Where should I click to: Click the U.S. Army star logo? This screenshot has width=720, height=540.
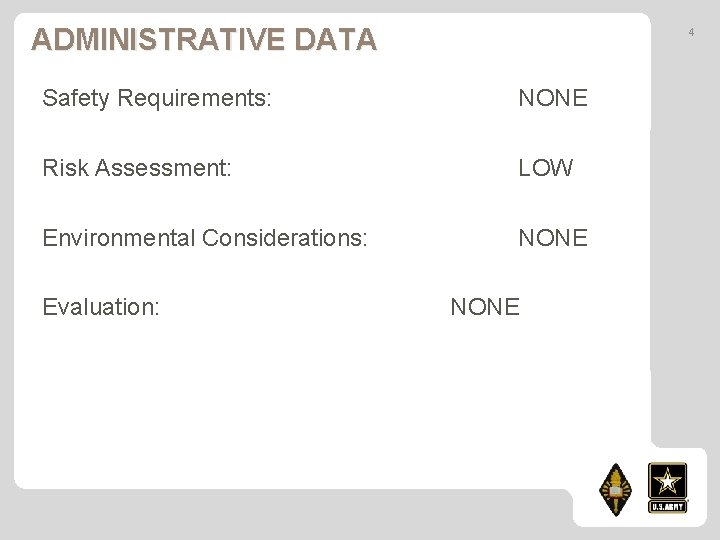[x=667, y=487]
